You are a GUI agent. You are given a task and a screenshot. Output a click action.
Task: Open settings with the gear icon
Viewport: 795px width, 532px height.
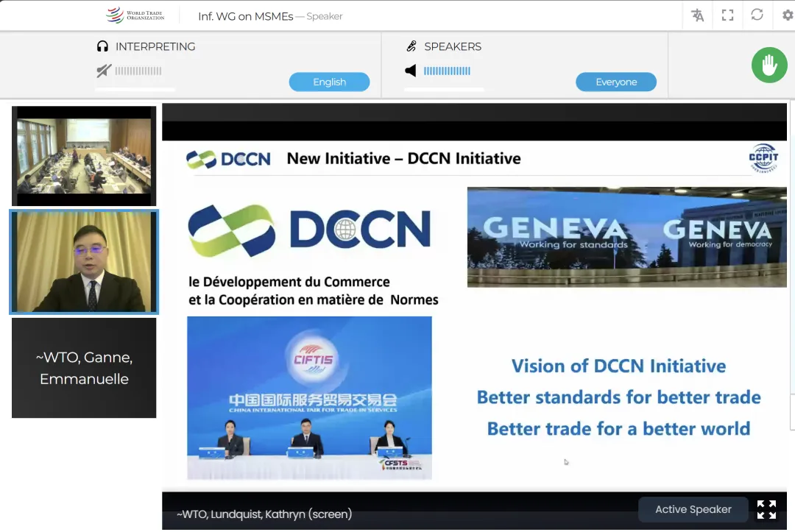pos(788,15)
